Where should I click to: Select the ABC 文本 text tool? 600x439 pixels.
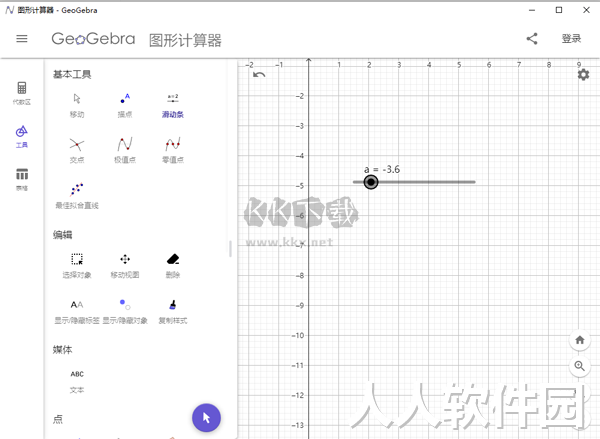click(x=77, y=382)
